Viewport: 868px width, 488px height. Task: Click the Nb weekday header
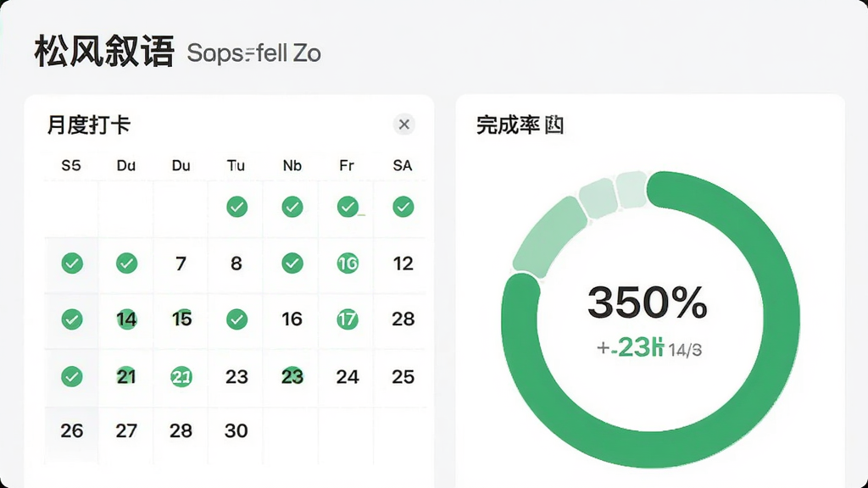pyautogui.click(x=292, y=165)
